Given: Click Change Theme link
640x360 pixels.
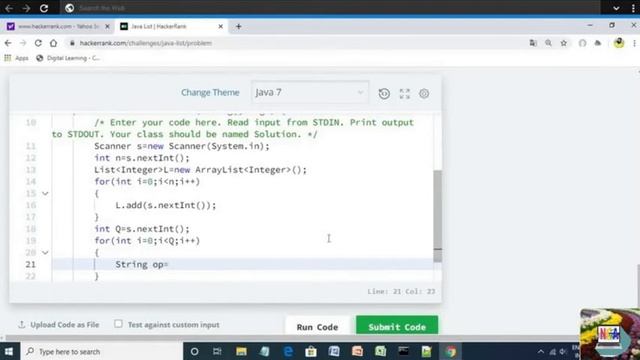Looking at the screenshot, I should (x=210, y=93).
